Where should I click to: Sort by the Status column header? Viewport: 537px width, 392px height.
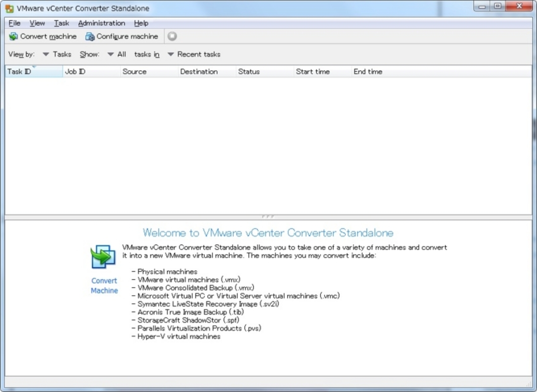tap(265, 71)
